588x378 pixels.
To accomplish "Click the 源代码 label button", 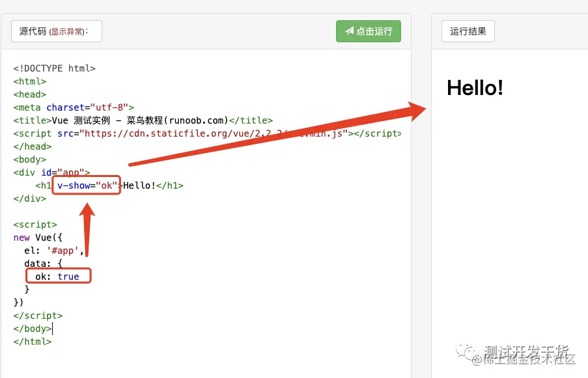I will pos(57,31).
